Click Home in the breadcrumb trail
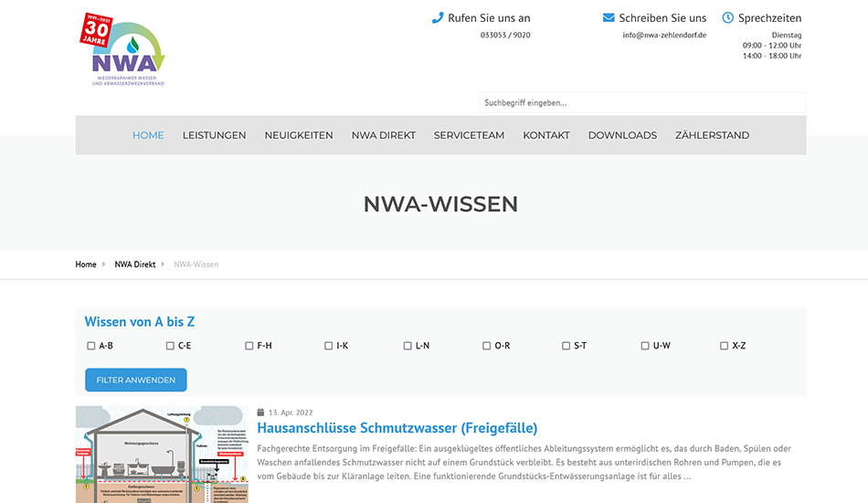This screenshot has height=503, width=868. click(86, 264)
